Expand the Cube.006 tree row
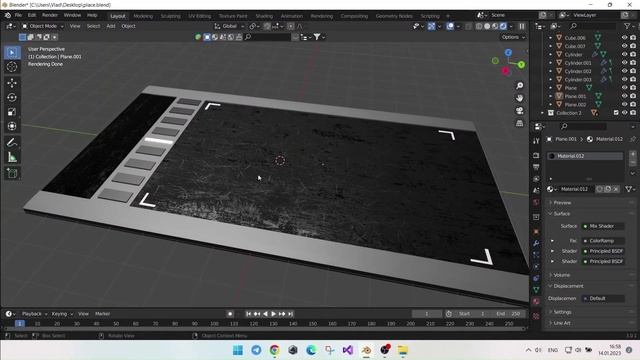Image resolution: width=640 pixels, height=360 pixels. 550,38
